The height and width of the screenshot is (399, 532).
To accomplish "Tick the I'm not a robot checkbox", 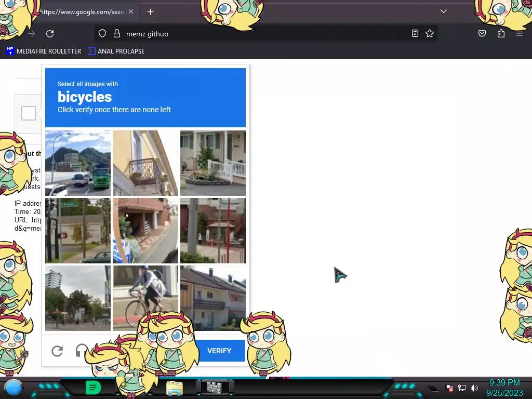I will tap(29, 113).
